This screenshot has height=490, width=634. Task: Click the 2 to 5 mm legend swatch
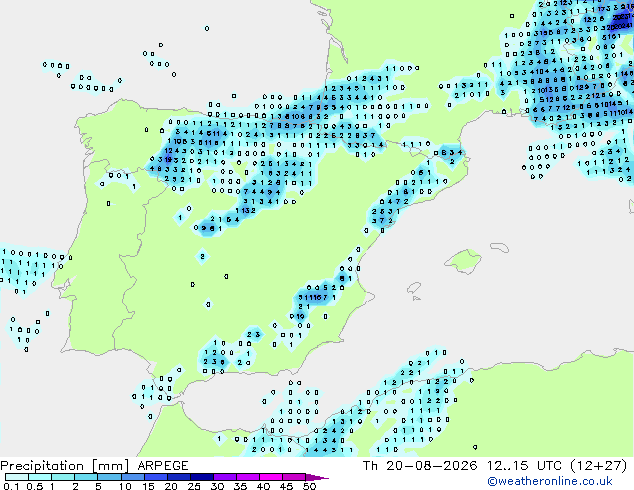point(86,477)
